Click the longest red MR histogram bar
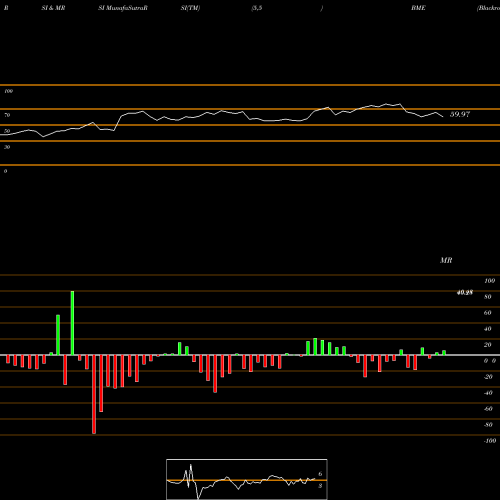The width and height of the screenshot is (500, 500). coord(94,394)
